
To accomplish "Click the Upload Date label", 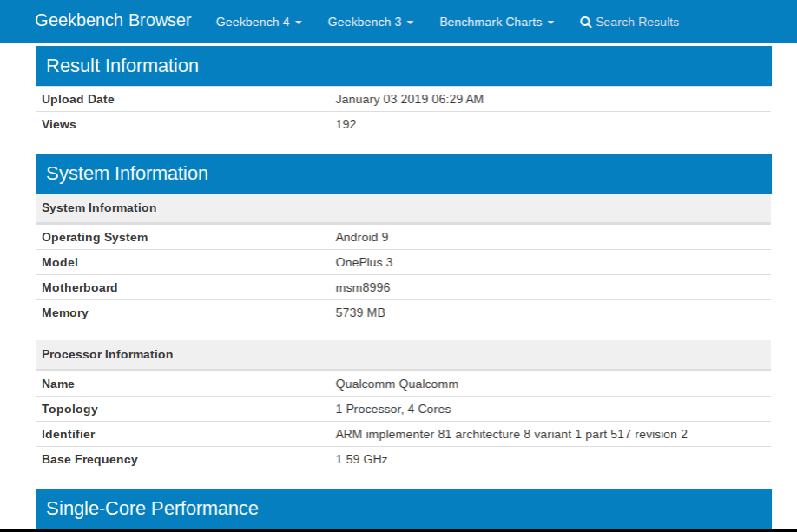I will 78,99.
